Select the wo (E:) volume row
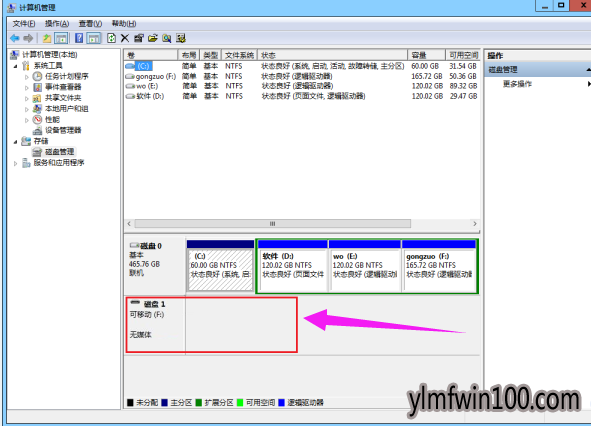The image size is (591, 426). click(x=302, y=86)
